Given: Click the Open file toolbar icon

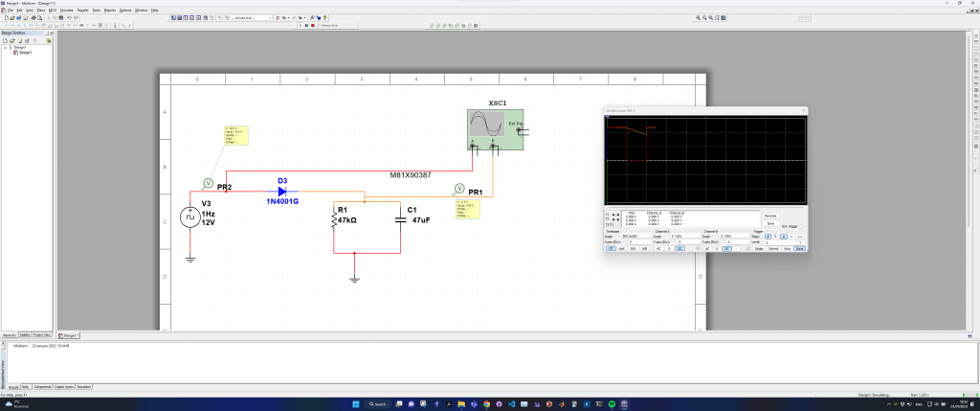Looking at the screenshot, I should click(x=11, y=18).
